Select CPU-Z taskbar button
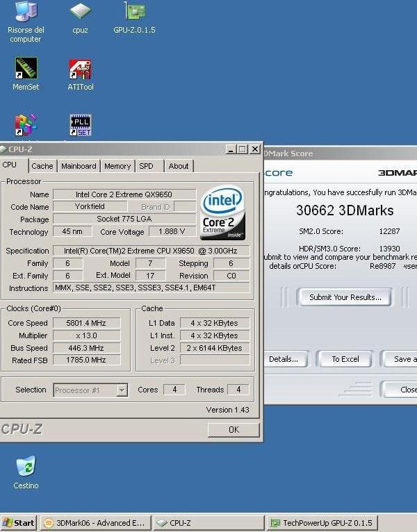 point(209,523)
